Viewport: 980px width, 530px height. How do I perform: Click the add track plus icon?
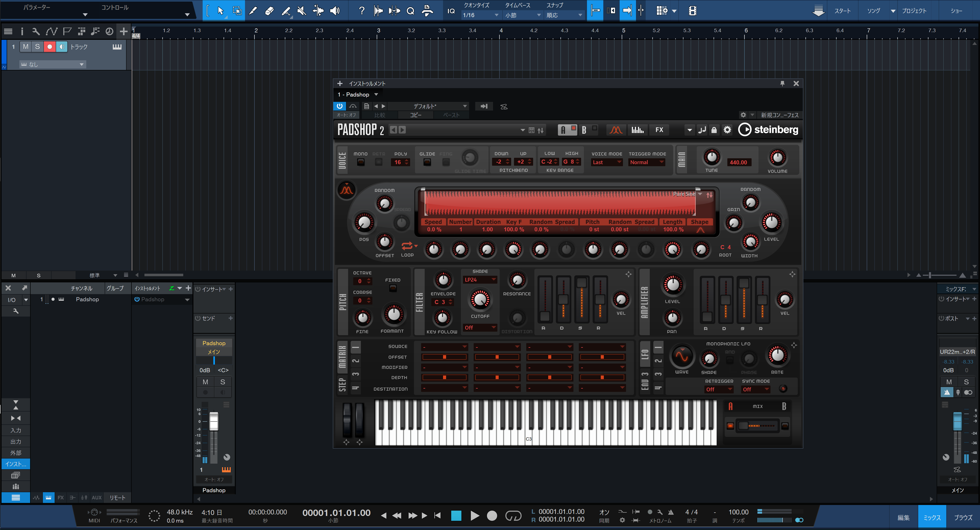(124, 31)
